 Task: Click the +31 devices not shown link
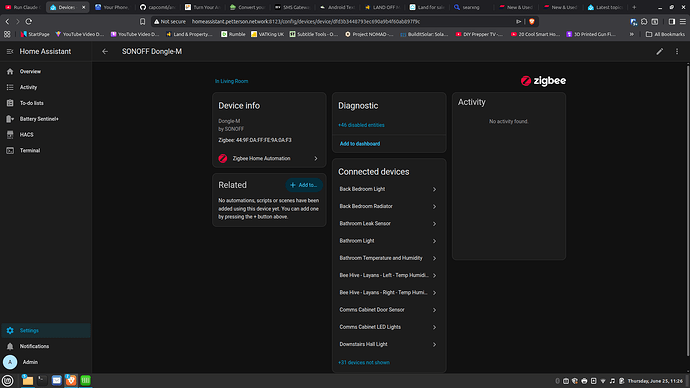pos(364,362)
